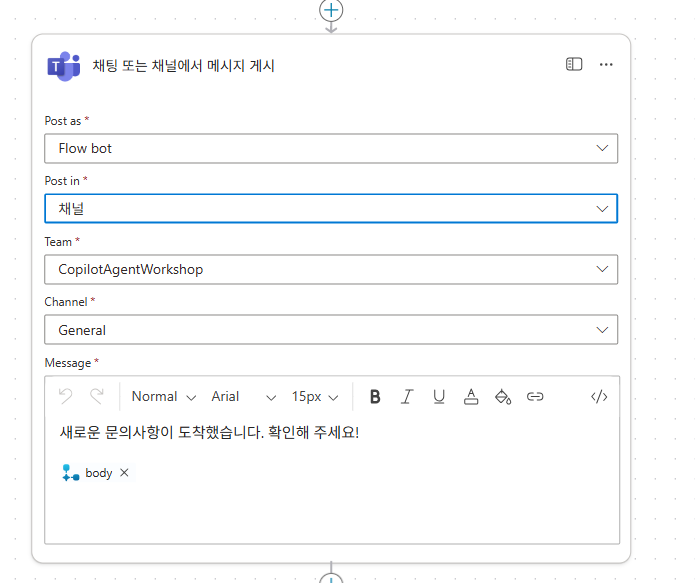Screen dimensions: 695x583
Task: Toggle bold formatting
Action: coord(375,396)
